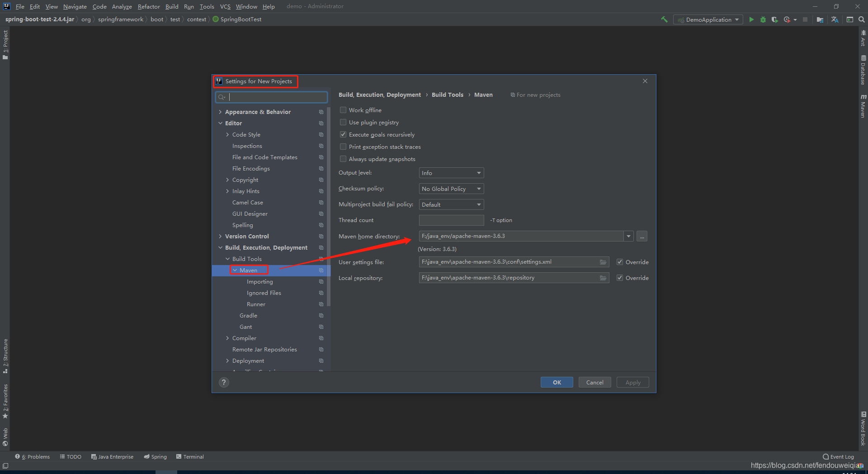Open the Maven tool window on right

click(863, 106)
